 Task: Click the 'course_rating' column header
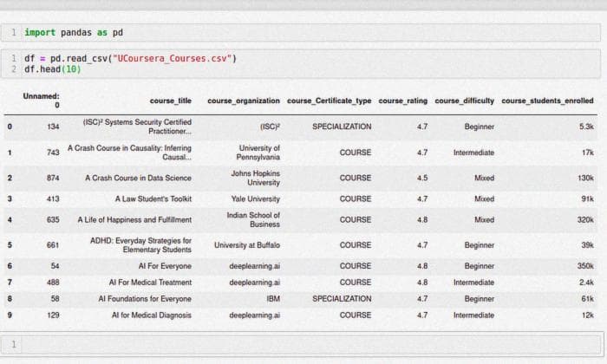(x=403, y=101)
